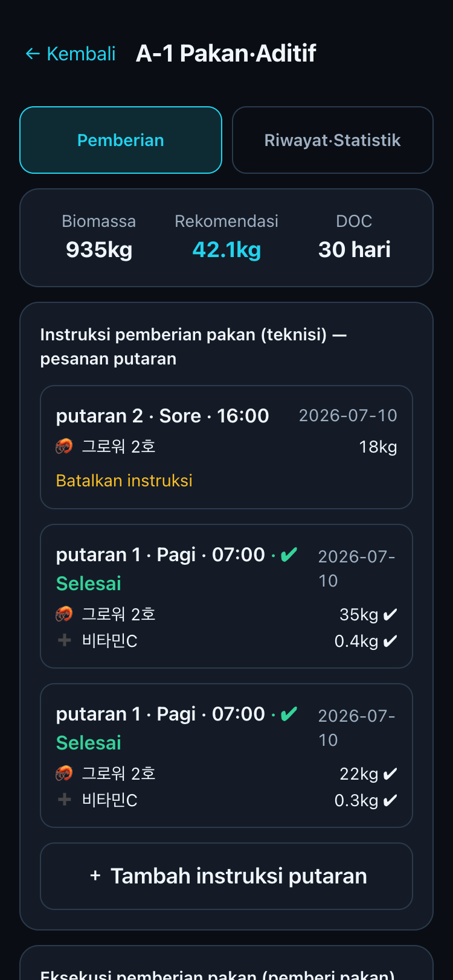Click shrimp icon beside 35kg feed entry
The width and height of the screenshot is (453, 980).
64,614
